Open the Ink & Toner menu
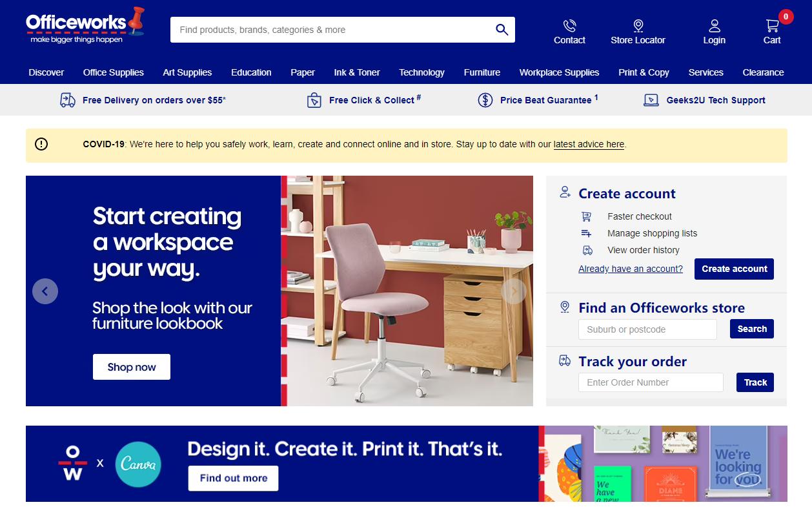Viewport: 812px width, 518px height. pos(357,72)
